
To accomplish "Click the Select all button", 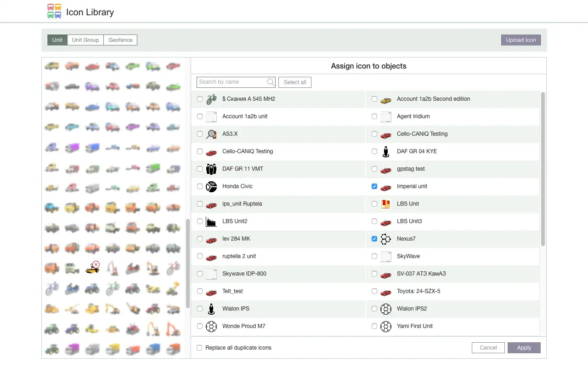I will coord(295,82).
